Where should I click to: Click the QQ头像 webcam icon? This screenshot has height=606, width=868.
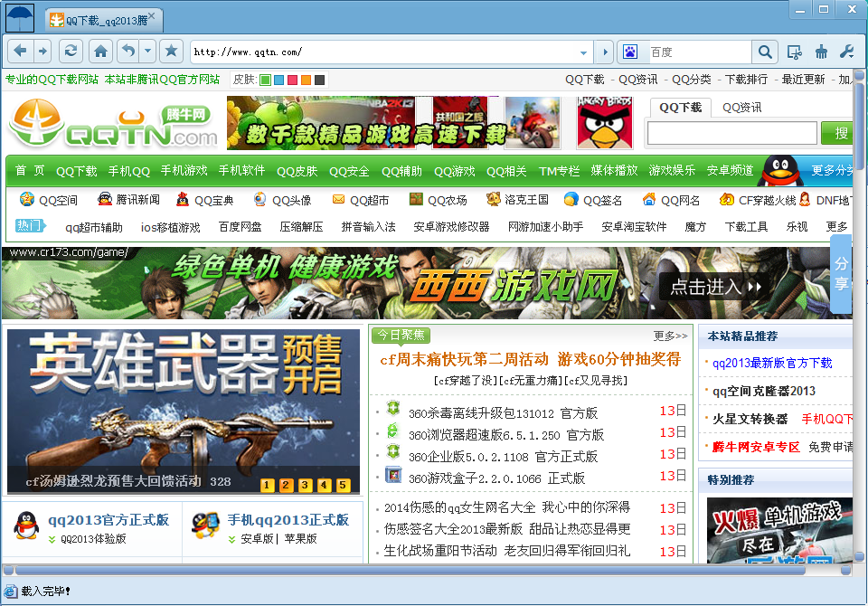click(x=259, y=199)
